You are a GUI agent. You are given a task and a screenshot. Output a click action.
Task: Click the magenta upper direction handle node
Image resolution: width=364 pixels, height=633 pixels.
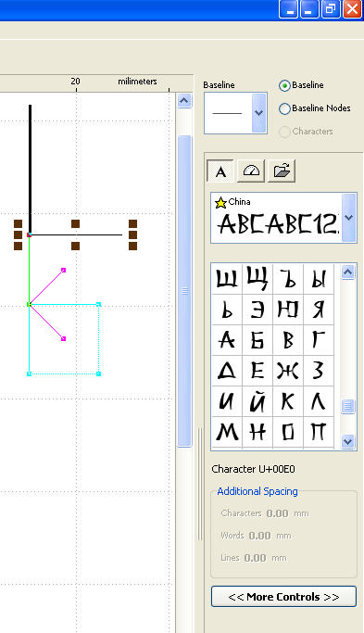click(x=63, y=270)
